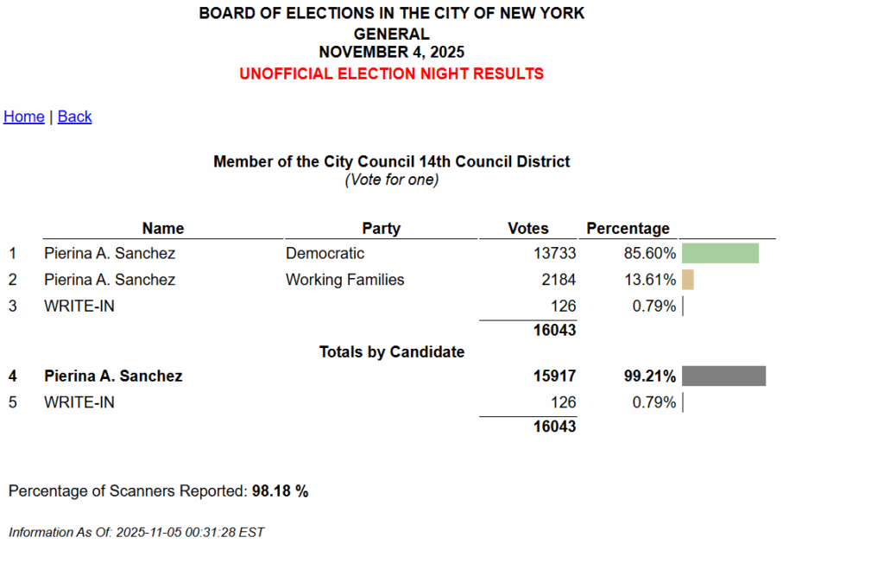Click the red Unofficial Election Night Results heading
Image resolution: width=884 pixels, height=588 pixels.
coord(391,73)
